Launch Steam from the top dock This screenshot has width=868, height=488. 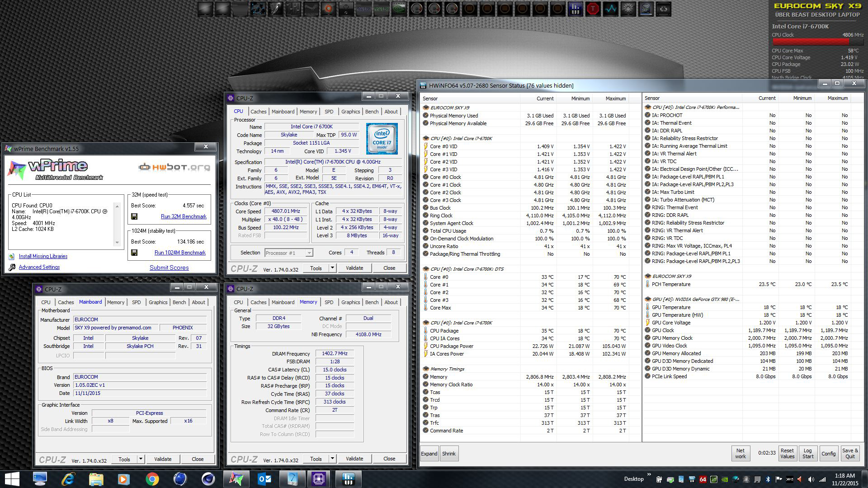click(x=311, y=9)
